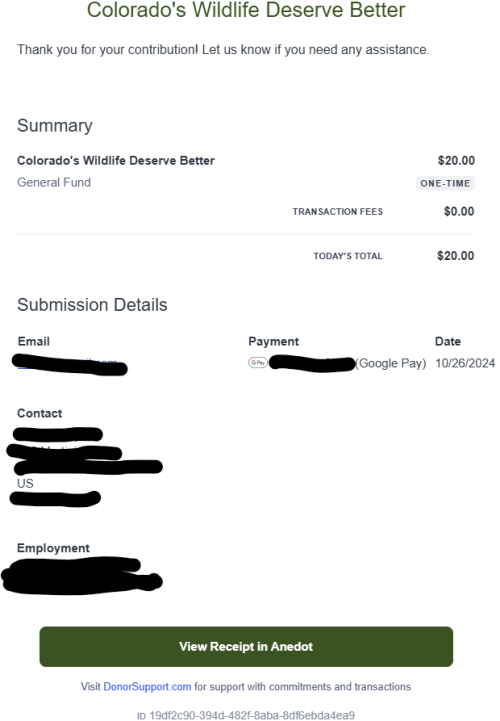Click the Submission Details heading
Image resolution: width=500 pixels, height=721 pixels.
pyautogui.click(x=92, y=305)
